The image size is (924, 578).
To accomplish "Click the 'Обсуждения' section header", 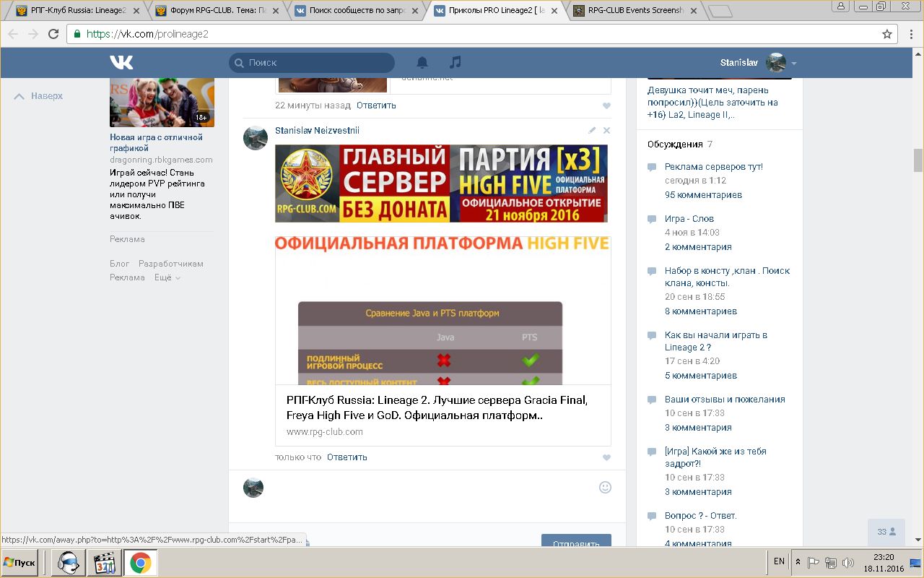I will click(x=675, y=144).
